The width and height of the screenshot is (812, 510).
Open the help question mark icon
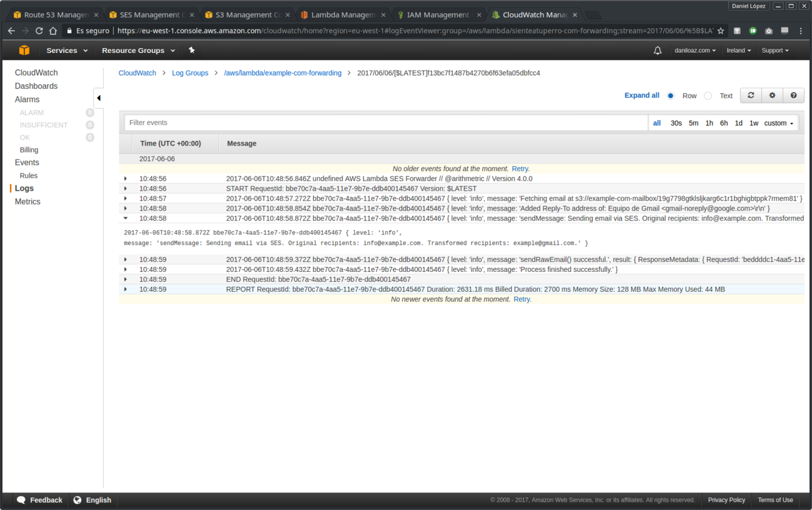coord(793,95)
